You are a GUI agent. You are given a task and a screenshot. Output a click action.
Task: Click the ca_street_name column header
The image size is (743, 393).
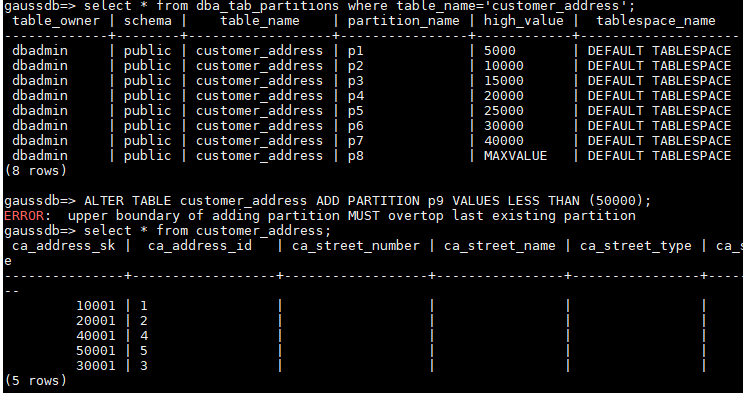(x=499, y=246)
